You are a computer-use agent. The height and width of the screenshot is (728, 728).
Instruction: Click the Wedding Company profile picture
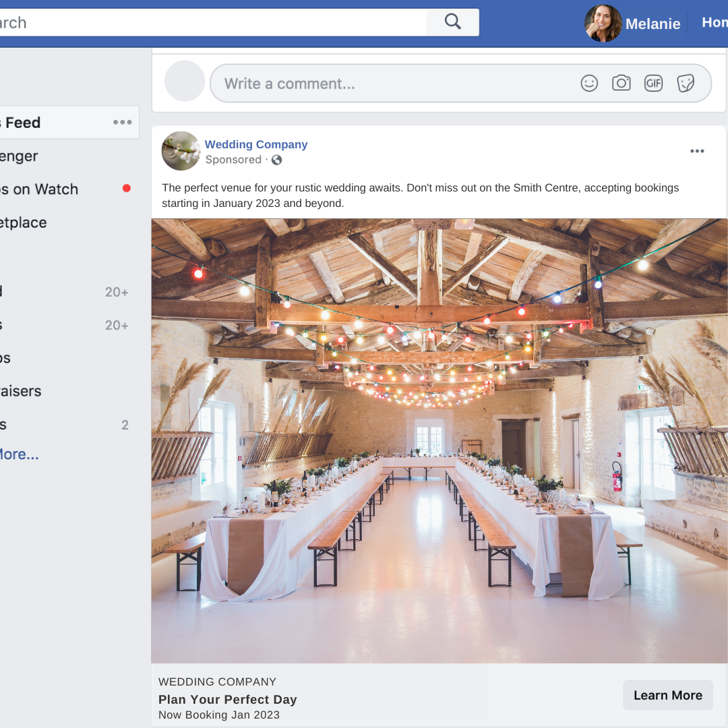coord(181,151)
